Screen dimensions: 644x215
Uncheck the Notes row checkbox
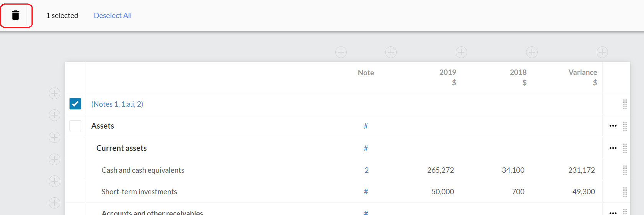point(75,104)
